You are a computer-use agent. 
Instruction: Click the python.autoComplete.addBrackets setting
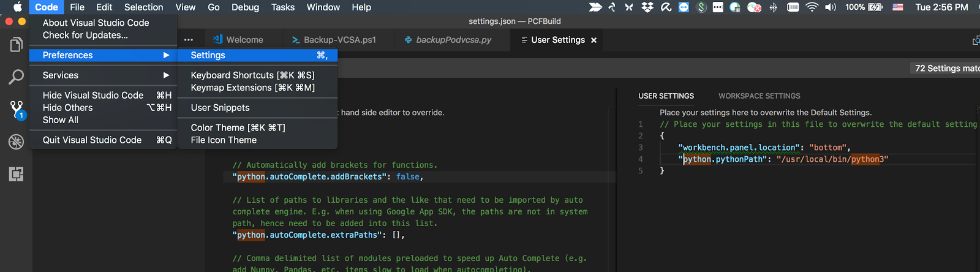pyautogui.click(x=328, y=176)
